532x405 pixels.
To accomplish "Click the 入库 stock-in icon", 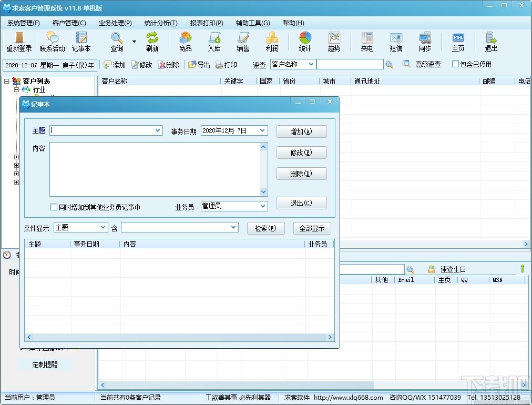I will tap(214, 42).
